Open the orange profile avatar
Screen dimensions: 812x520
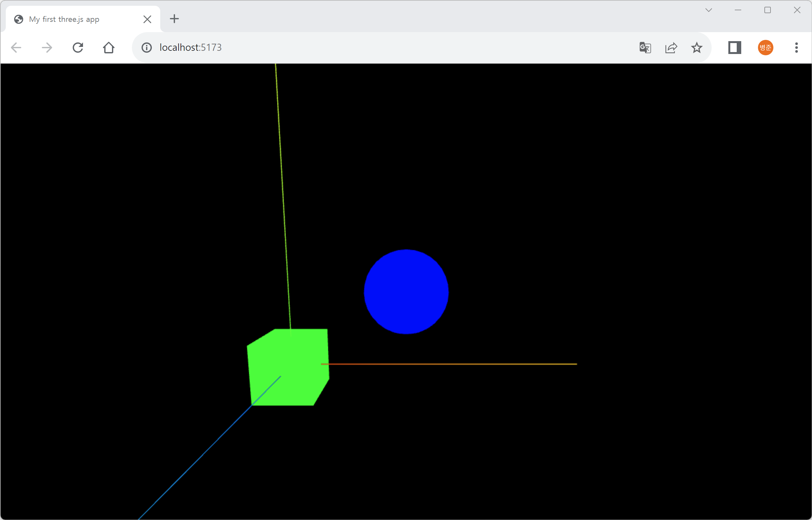click(765, 48)
